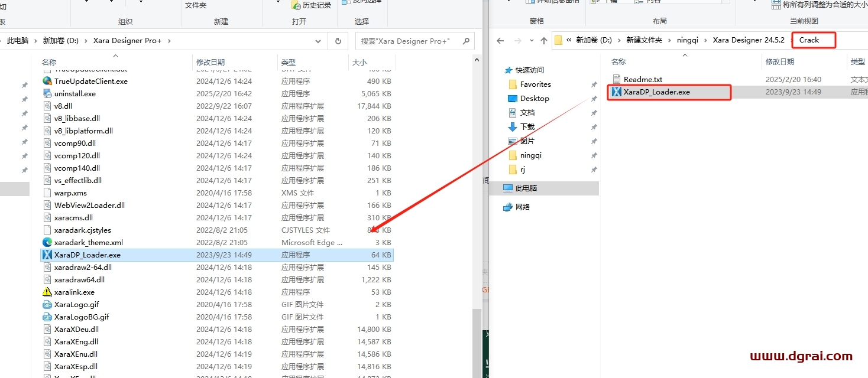The height and width of the screenshot is (378, 868).
Task: Click the « overflow chevron in Crack address bar
Action: pyautogui.click(x=569, y=40)
